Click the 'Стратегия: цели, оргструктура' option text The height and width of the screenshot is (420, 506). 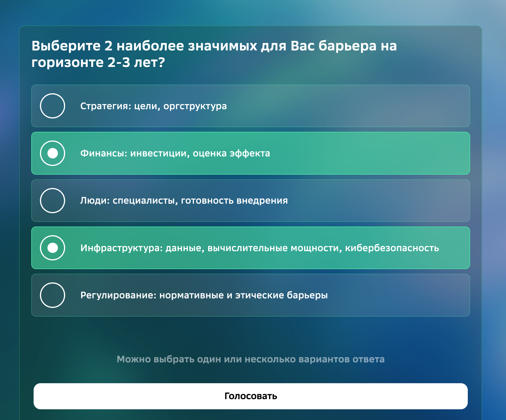[x=153, y=106]
